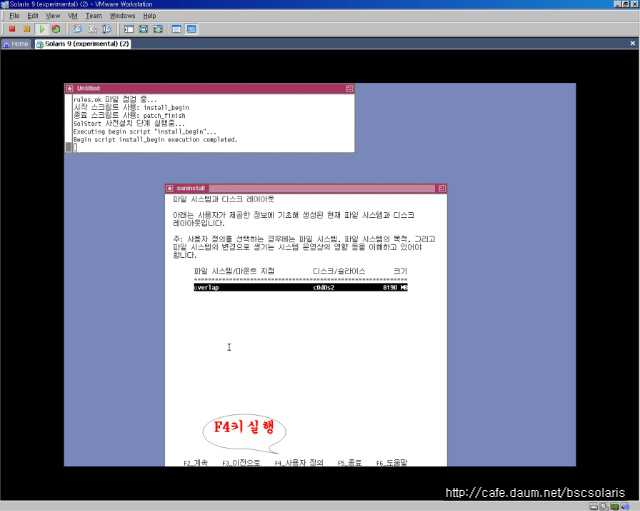The image size is (640, 511).
Task: Click the Untitled window minimize icon
Action: click(x=349, y=89)
